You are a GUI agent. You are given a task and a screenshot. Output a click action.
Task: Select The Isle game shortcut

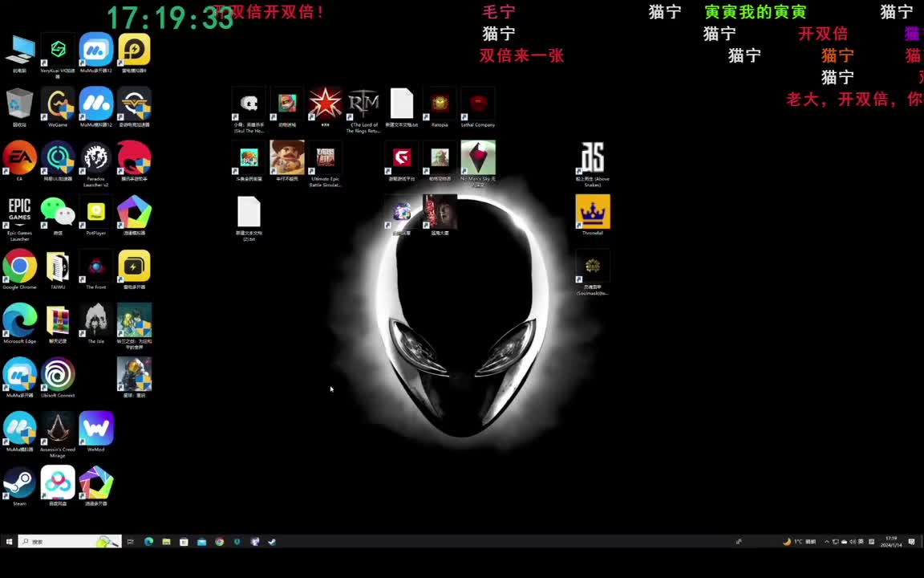(96, 322)
